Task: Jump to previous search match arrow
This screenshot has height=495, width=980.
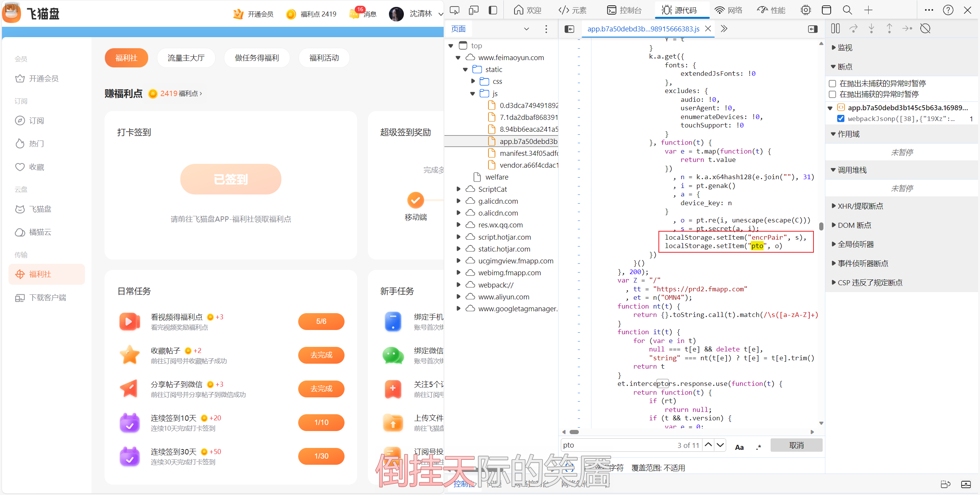Action: 708,445
